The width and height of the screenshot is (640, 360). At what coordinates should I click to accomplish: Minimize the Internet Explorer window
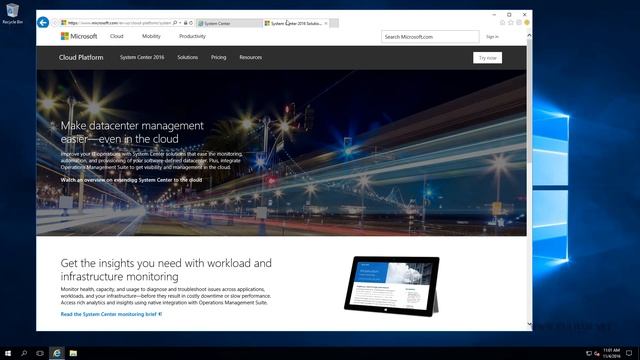494,15
